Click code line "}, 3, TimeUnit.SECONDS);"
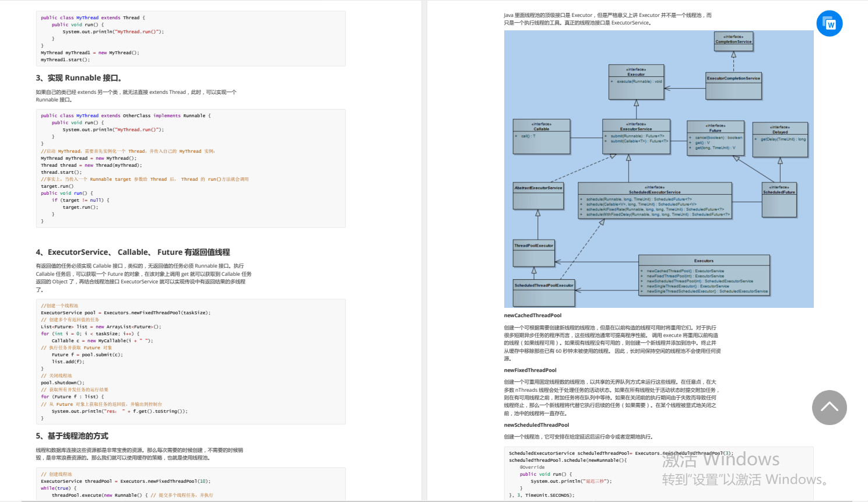The height and width of the screenshot is (502, 868). point(542,495)
